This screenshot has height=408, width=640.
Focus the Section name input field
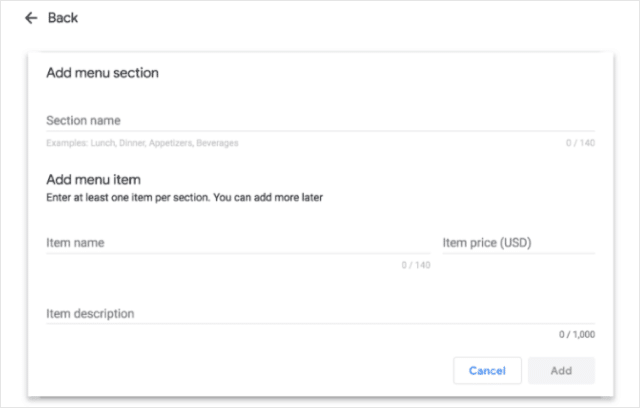(320, 121)
